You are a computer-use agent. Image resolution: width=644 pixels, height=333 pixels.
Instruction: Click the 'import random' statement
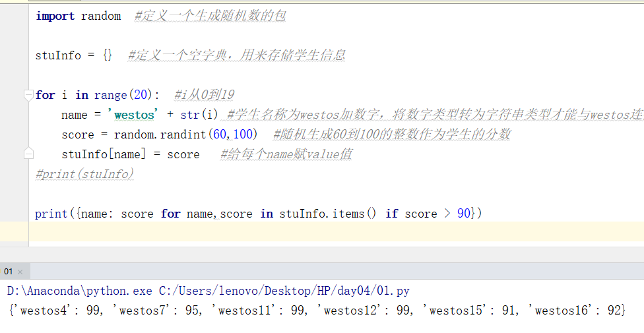point(78,16)
